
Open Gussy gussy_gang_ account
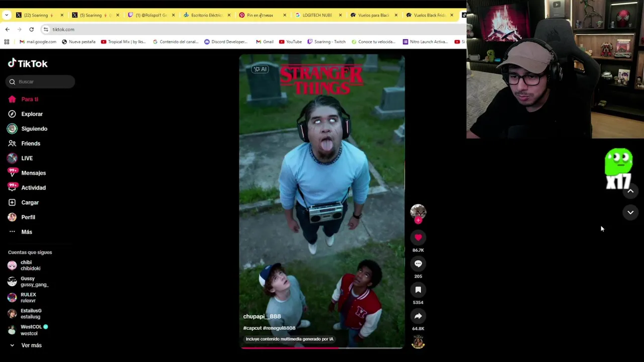(28, 282)
